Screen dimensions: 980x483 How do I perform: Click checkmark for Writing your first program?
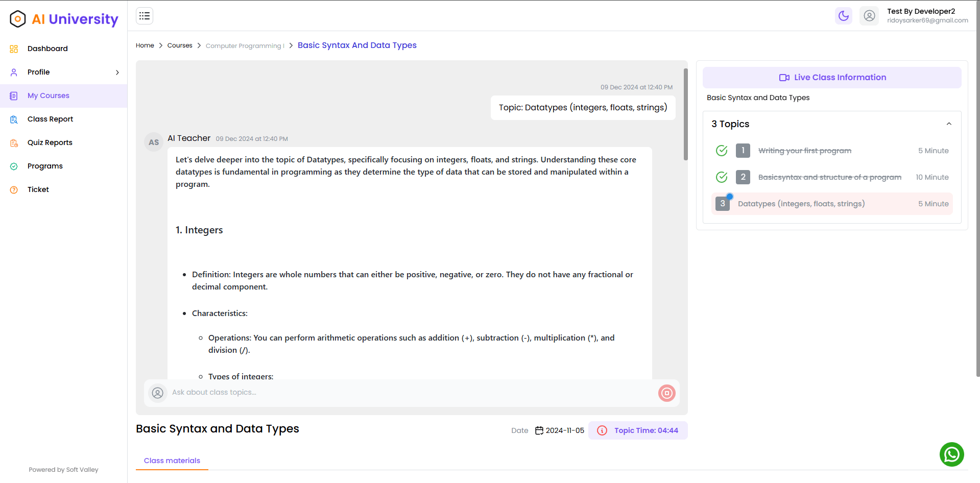click(x=721, y=151)
